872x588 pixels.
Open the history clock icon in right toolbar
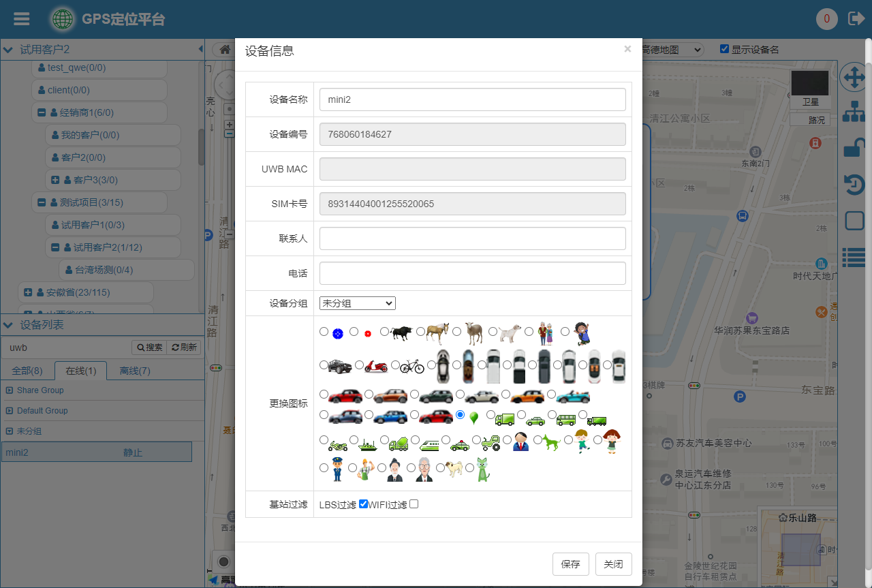click(x=854, y=185)
